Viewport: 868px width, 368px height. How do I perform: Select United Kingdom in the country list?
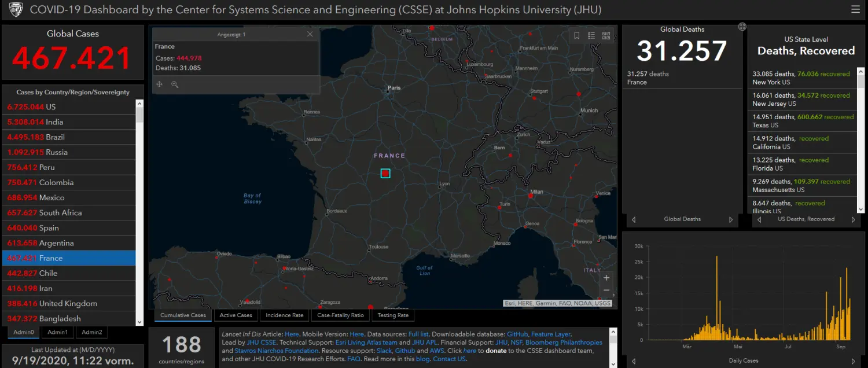[x=69, y=303]
